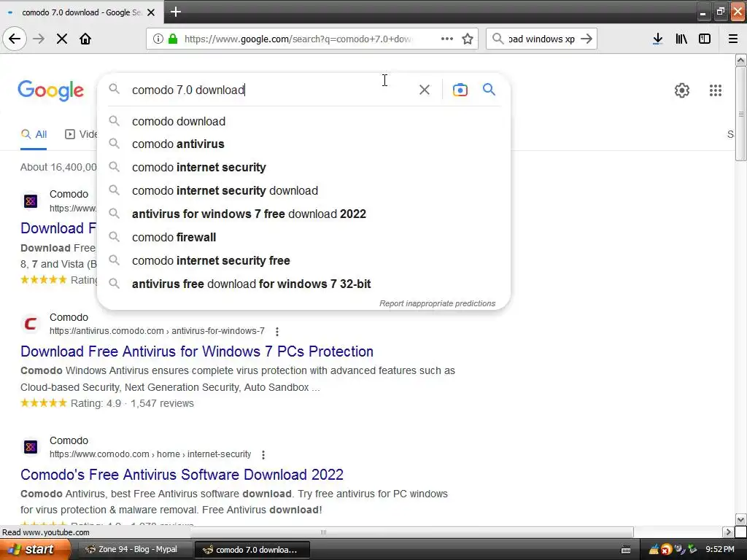Click the horizontal scrollbar right arrow

click(728, 532)
